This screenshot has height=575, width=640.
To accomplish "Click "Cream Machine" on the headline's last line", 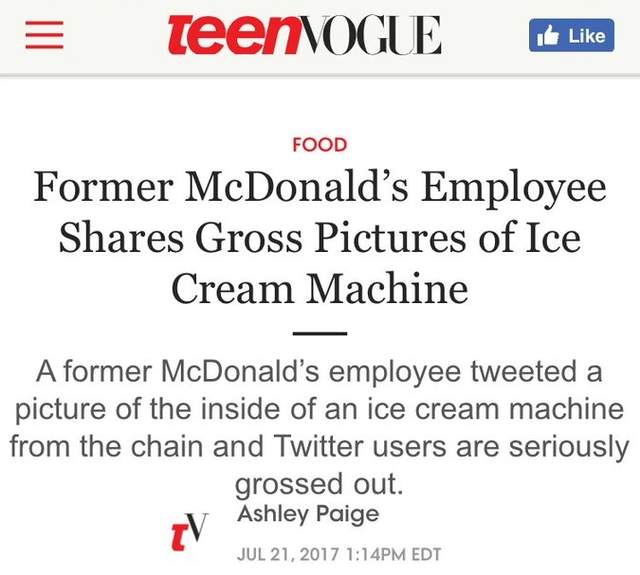I will click(319, 289).
